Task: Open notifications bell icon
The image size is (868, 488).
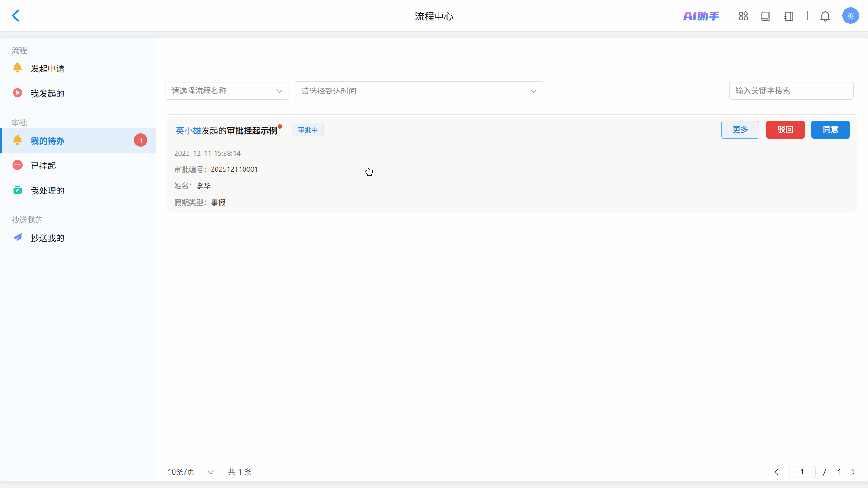Action: pyautogui.click(x=825, y=16)
